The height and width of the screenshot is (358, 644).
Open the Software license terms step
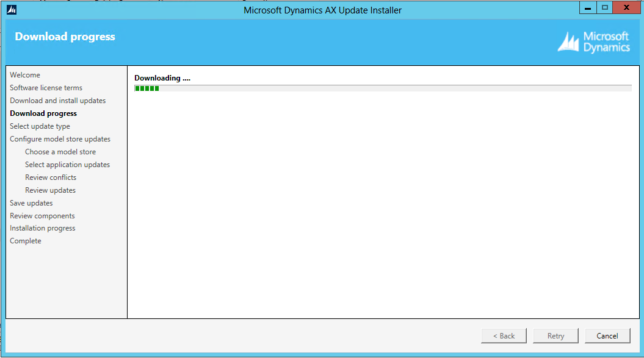coord(46,87)
